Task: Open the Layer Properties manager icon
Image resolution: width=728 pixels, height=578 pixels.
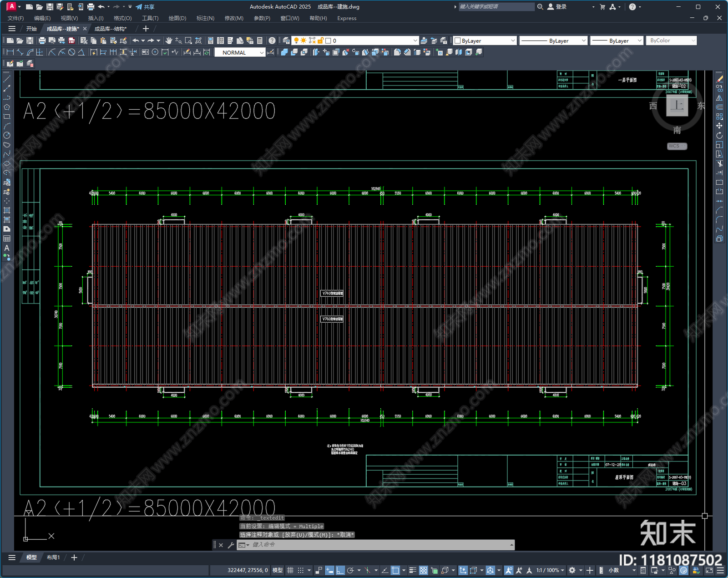Action: (x=286, y=41)
